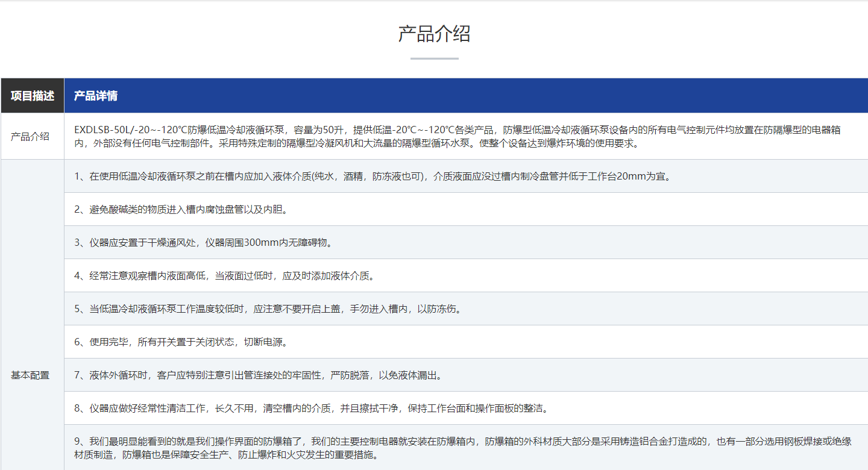Click the 产品介绍 page title heading

[x=433, y=35]
